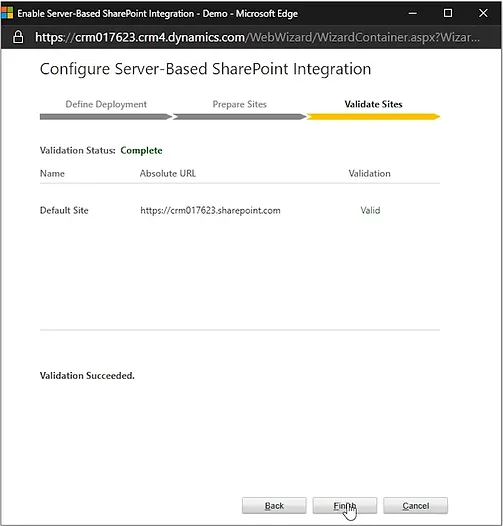
Task: Click the Default Site name cell
Action: pyautogui.click(x=64, y=210)
